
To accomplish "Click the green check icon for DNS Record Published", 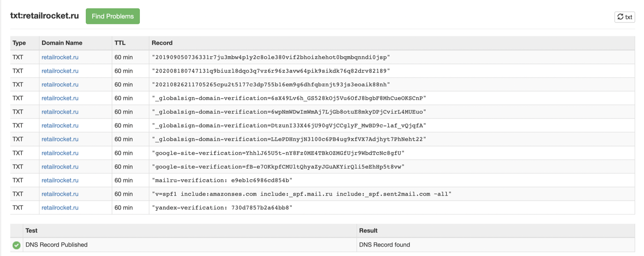I will coord(16,245).
